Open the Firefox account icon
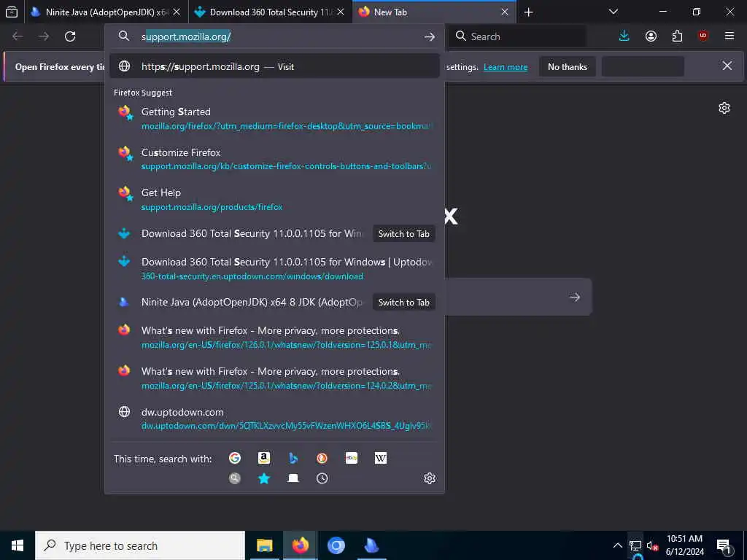747x560 pixels. coord(651,36)
